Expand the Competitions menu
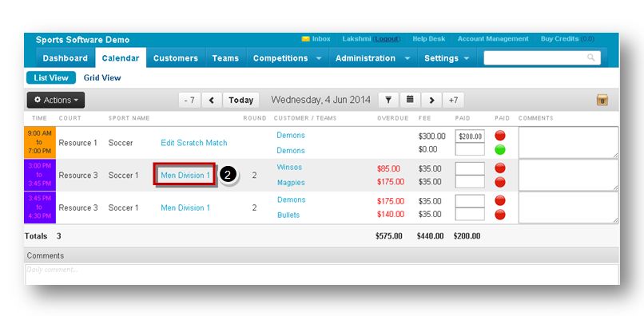644x316 pixels. pyautogui.click(x=287, y=58)
